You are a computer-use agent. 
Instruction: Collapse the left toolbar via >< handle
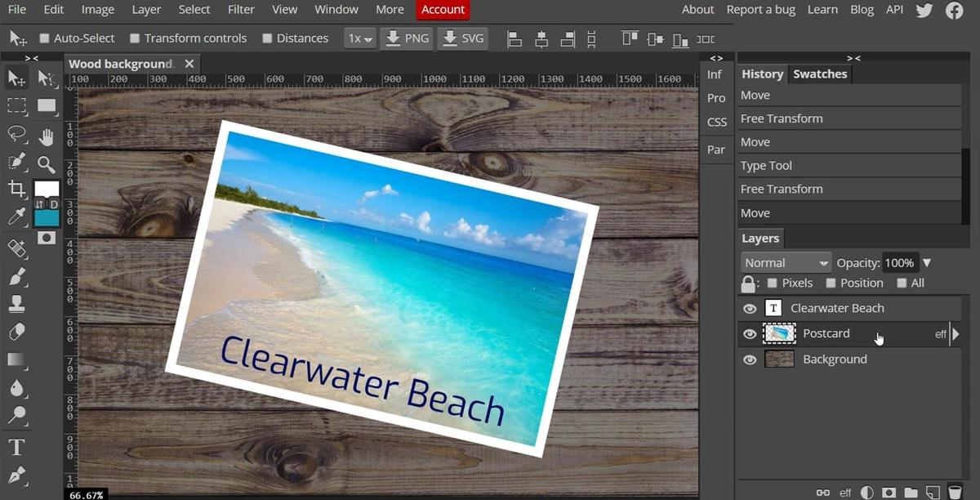[32, 58]
